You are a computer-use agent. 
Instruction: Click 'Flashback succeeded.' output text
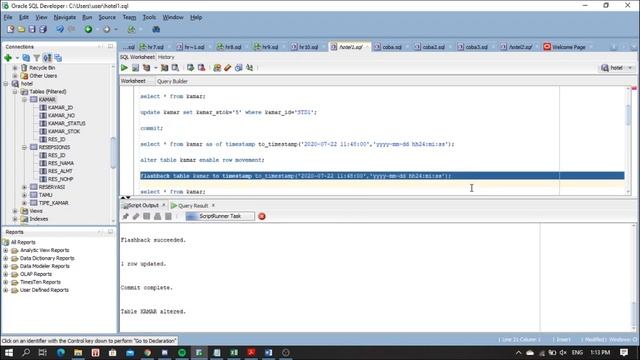[153, 240]
